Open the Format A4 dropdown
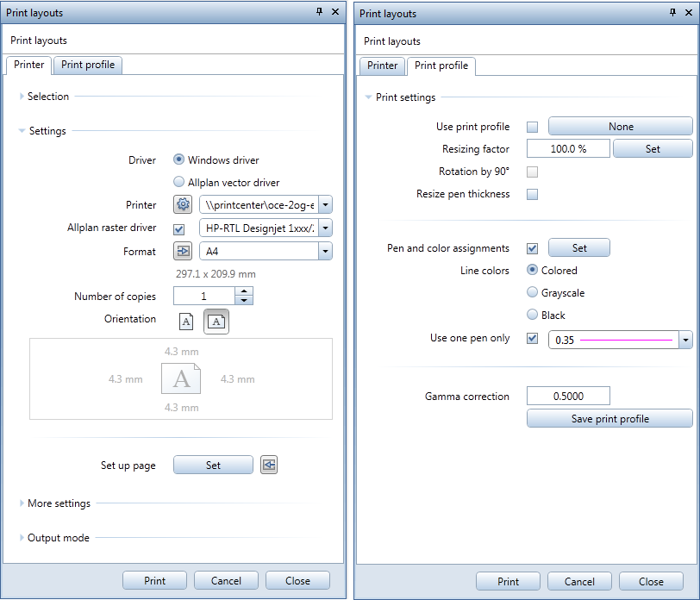Screen dimensions: 700x600 [x=325, y=251]
